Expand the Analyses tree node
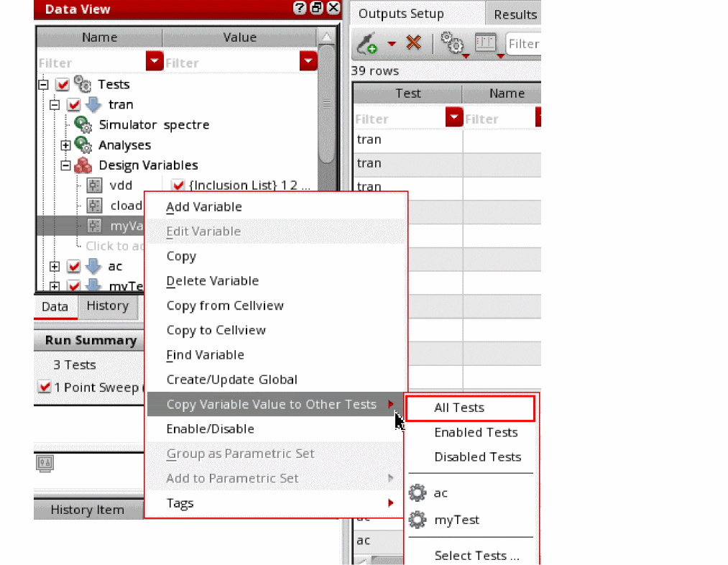The height and width of the screenshot is (565, 728). tap(66, 145)
